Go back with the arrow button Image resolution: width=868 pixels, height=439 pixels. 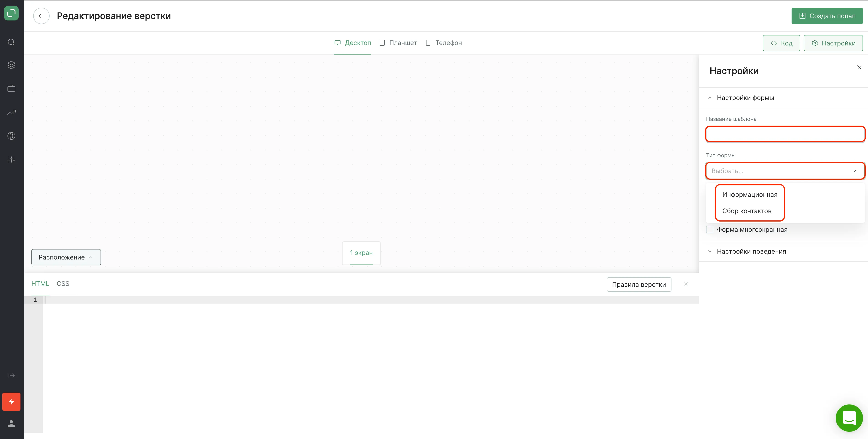[41, 16]
